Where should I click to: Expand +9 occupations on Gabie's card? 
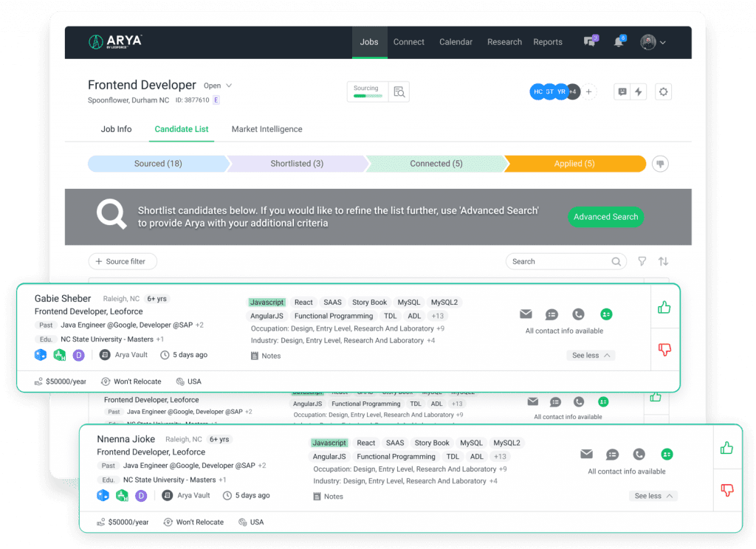coord(440,328)
